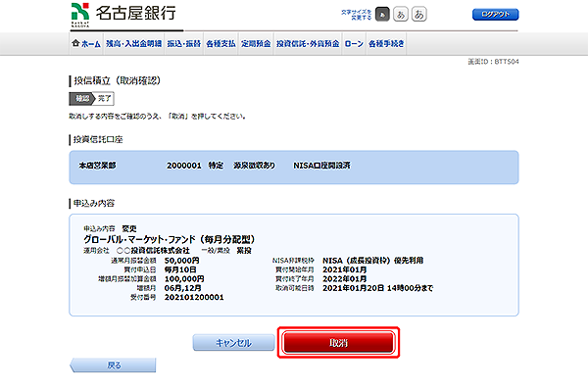The height and width of the screenshot is (390, 588).
Task: Click the キャンセル button
Action: click(233, 343)
